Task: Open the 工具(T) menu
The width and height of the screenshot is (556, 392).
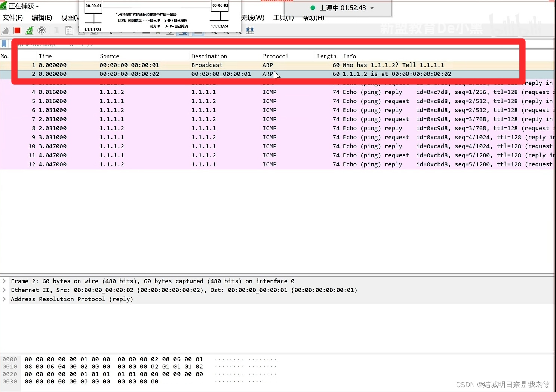Action: click(x=283, y=18)
